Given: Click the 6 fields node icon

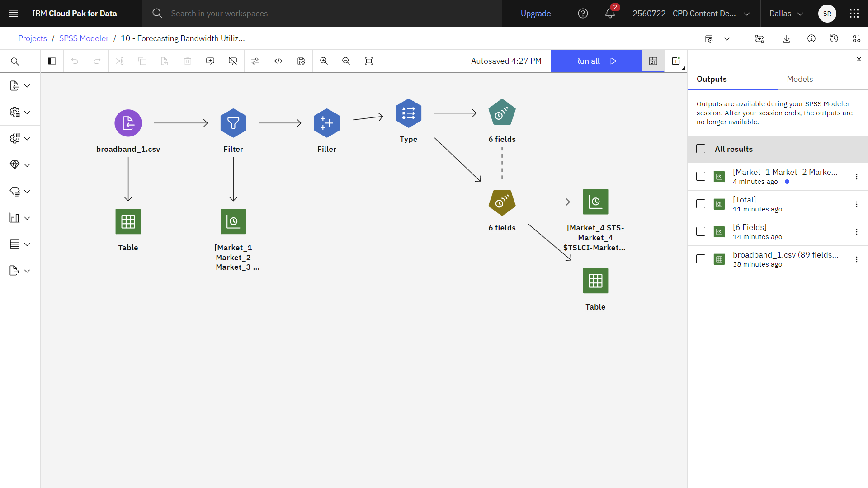Looking at the screenshot, I should click(x=501, y=113).
